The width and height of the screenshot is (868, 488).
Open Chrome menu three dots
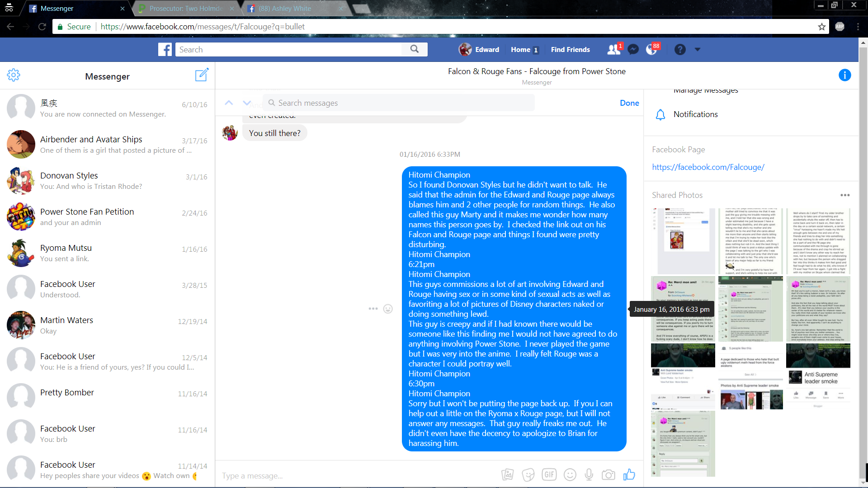tap(858, 27)
